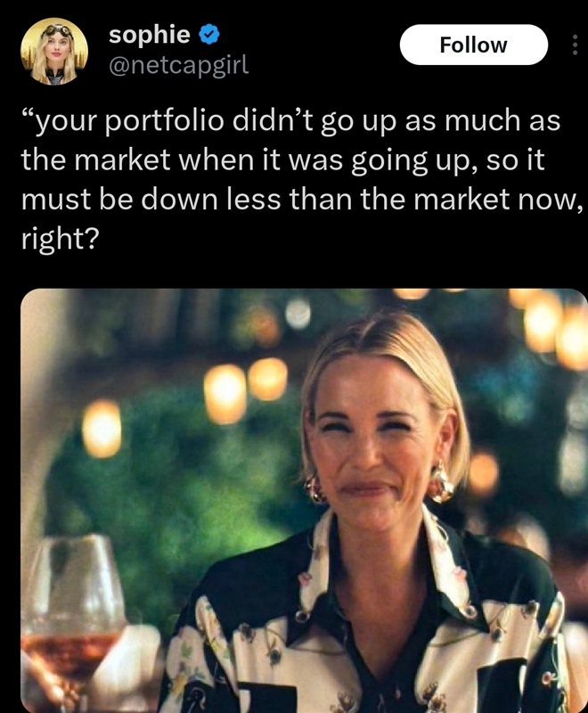Click the word right? ending the tweet
Image resolution: width=588 pixels, height=713 pixels.
pos(60,239)
